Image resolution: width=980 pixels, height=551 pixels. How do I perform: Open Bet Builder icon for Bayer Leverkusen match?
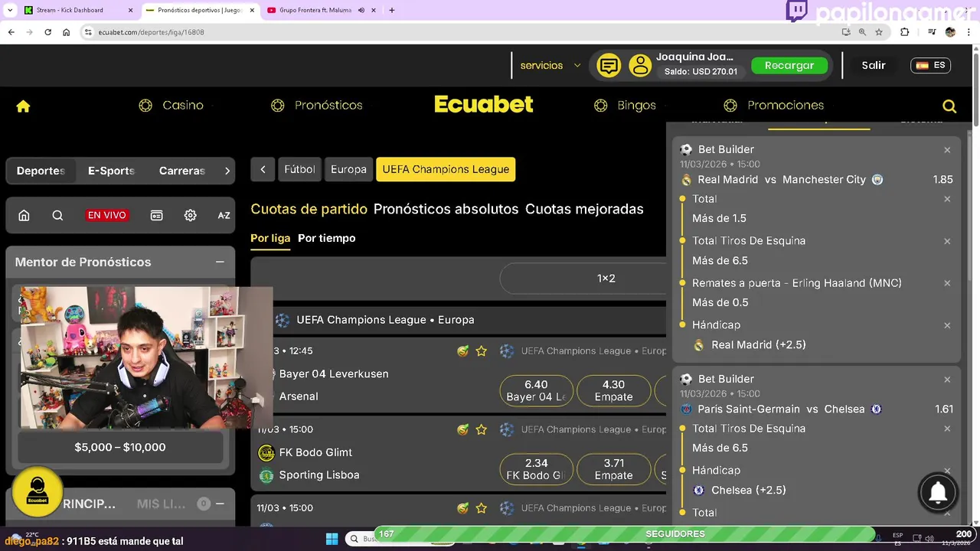(462, 351)
